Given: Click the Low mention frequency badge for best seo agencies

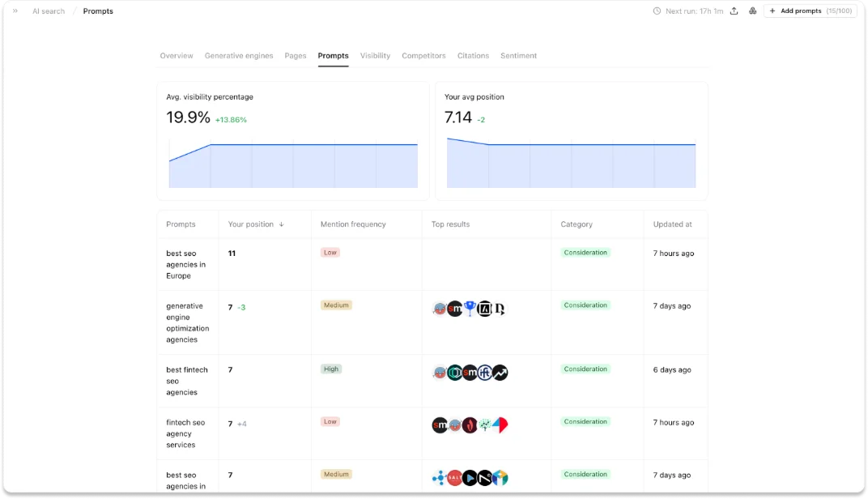Looking at the screenshot, I should (330, 252).
